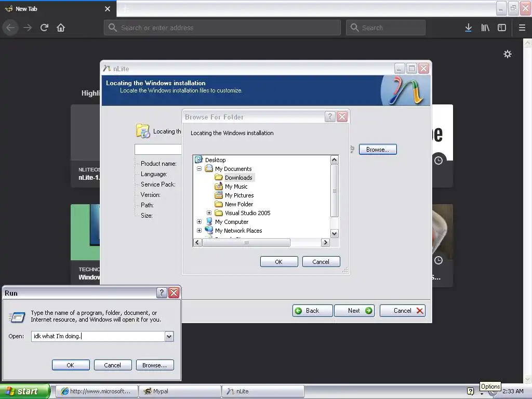Click Cancel in the Run dialog
Viewport: 532px width, 399px height.
113,365
